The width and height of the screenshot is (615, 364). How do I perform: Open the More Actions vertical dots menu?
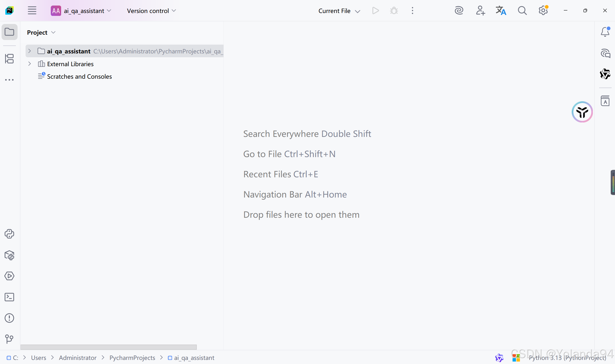[412, 11]
